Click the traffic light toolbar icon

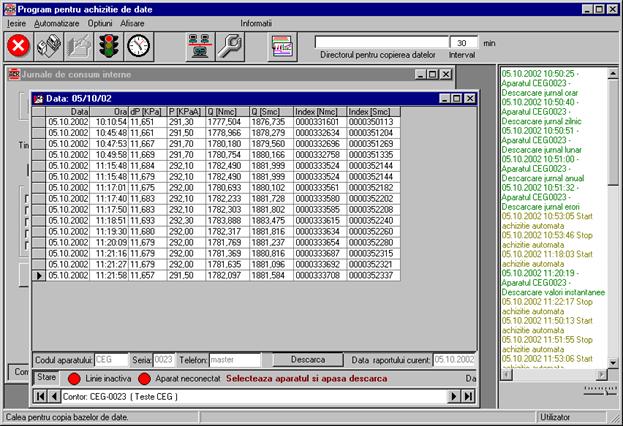(109, 46)
